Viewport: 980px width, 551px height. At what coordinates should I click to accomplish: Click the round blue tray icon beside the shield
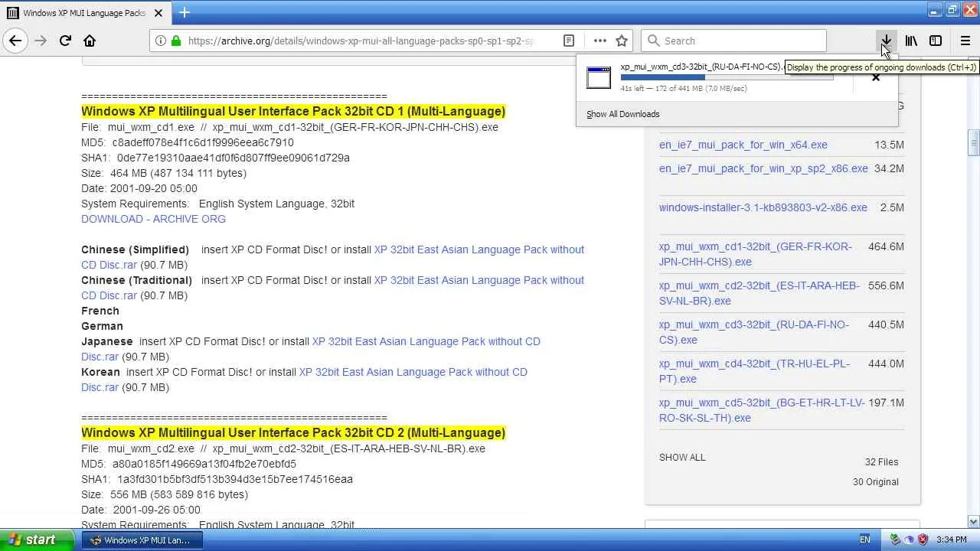(910, 540)
